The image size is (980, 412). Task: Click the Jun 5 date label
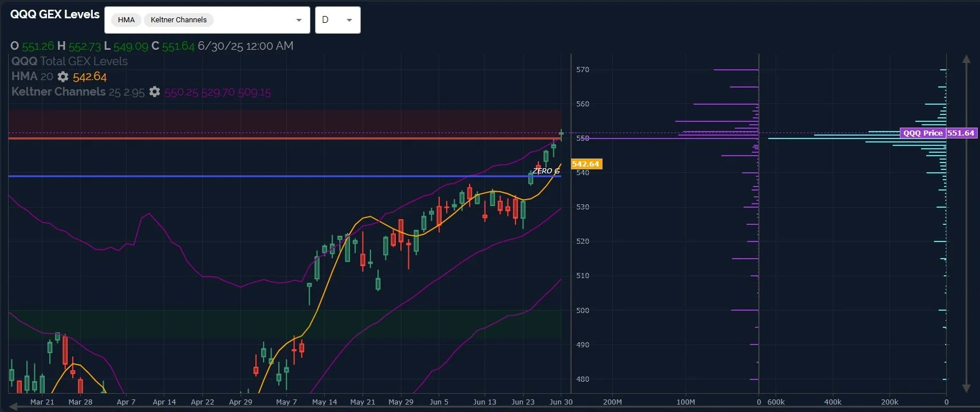[x=439, y=402]
